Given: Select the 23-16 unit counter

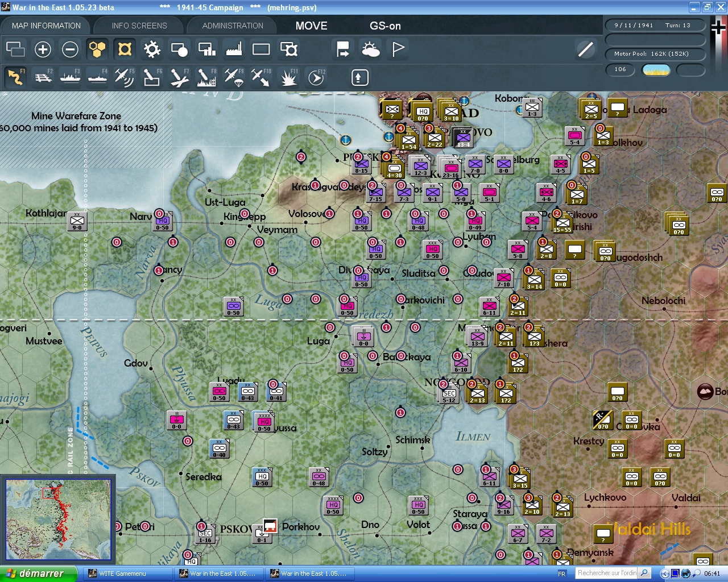Looking at the screenshot, I should pos(450,168).
